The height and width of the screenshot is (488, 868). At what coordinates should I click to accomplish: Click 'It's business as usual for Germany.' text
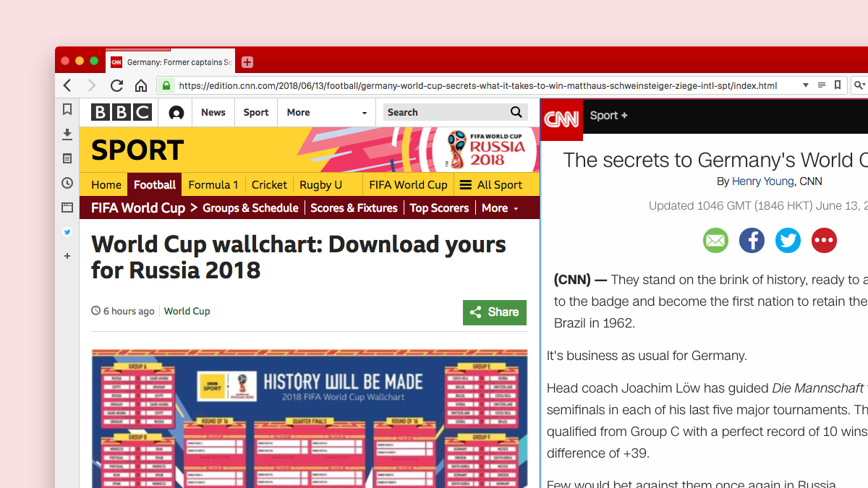[647, 356]
